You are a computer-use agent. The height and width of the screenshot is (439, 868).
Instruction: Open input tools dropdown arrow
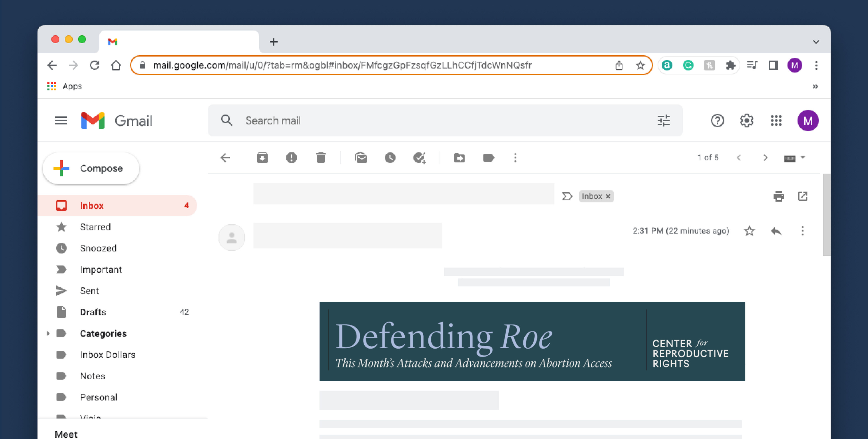coord(803,157)
